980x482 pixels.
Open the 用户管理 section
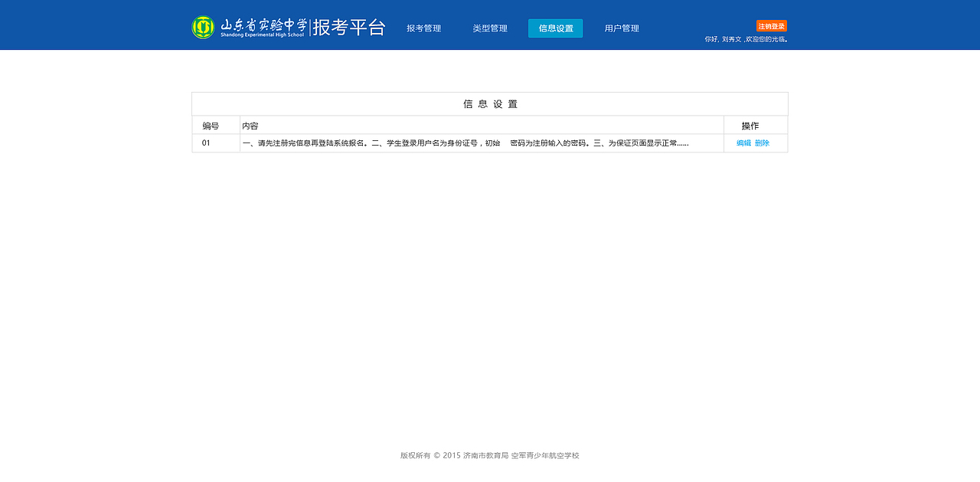coord(621,28)
